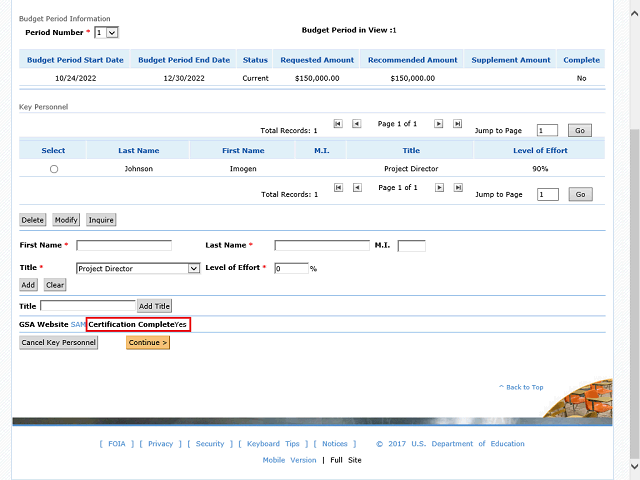Click next page arrow in bottom pager

click(438, 187)
